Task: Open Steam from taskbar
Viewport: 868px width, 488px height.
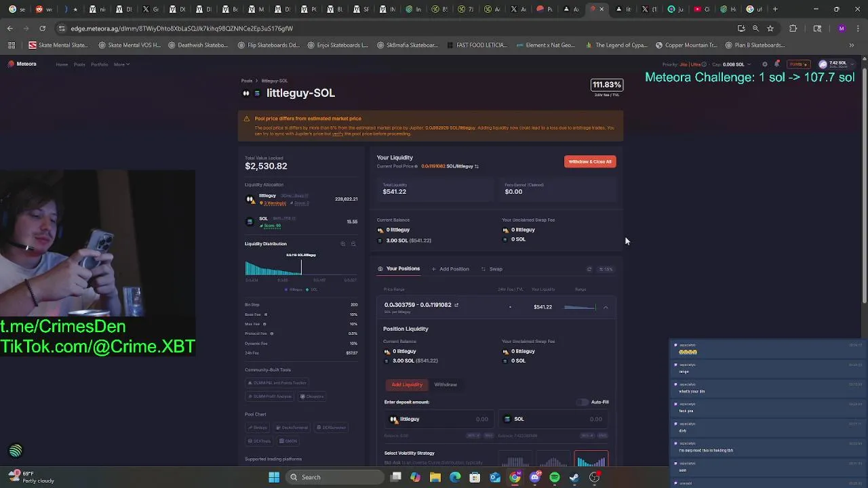Action: click(x=574, y=477)
